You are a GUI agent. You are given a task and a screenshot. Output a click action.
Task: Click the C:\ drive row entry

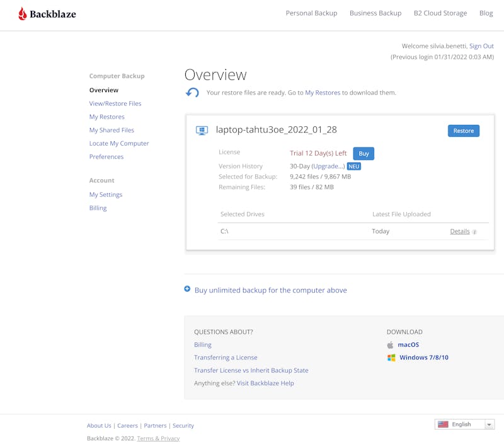tap(224, 231)
